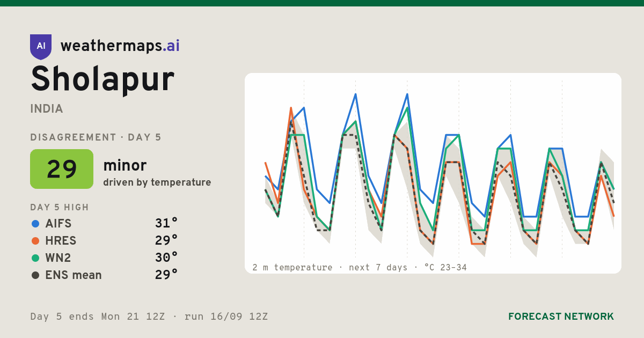Click the ENS mean 29° value
The height and width of the screenshot is (338, 644).
(166, 275)
